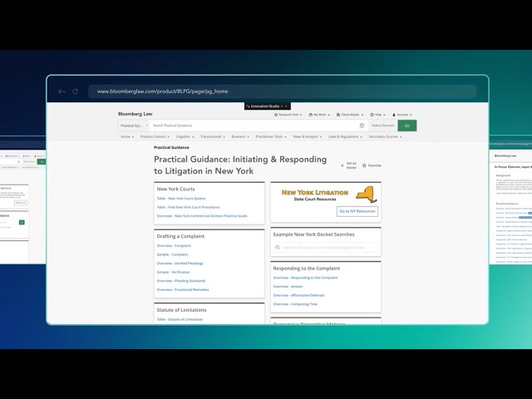
Task: Open the Litigation navigation menu
Action: click(185, 136)
